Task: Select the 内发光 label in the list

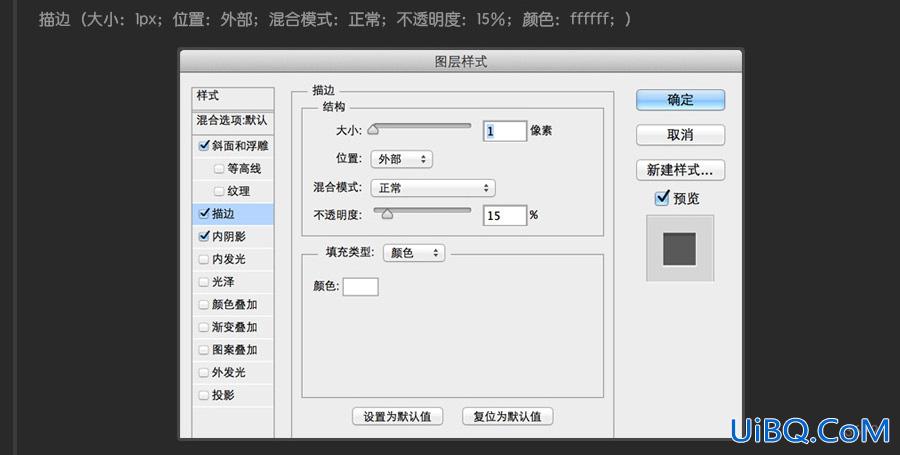Action: tap(228, 259)
